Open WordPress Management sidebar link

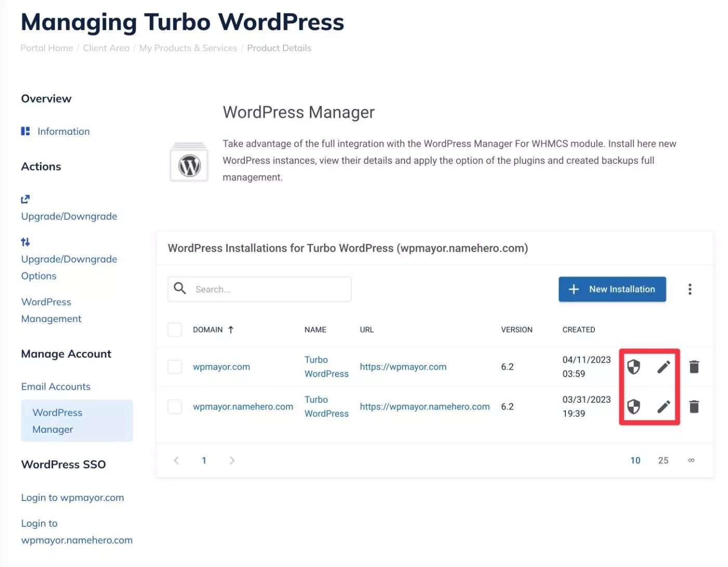pos(51,310)
